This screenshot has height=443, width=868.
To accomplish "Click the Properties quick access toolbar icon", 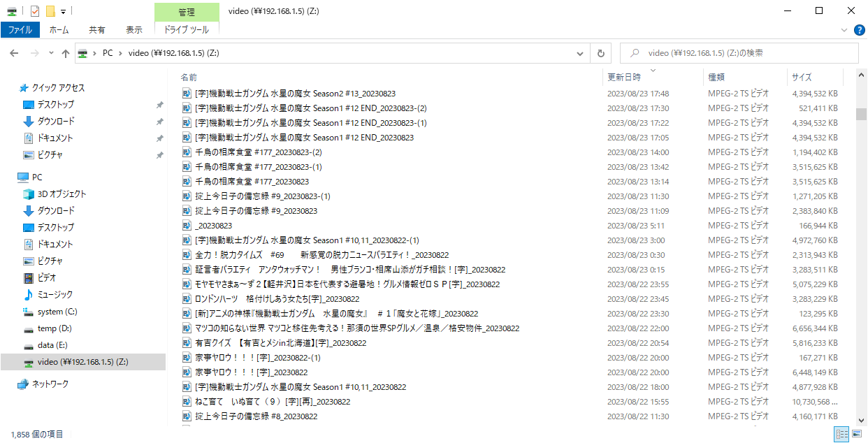I will pyautogui.click(x=34, y=11).
